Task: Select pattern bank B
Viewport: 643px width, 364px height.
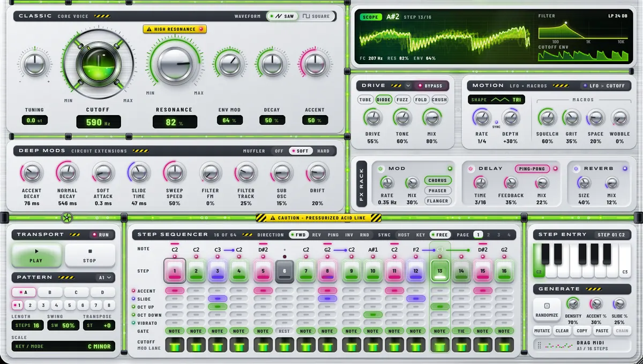Action: coord(50,293)
